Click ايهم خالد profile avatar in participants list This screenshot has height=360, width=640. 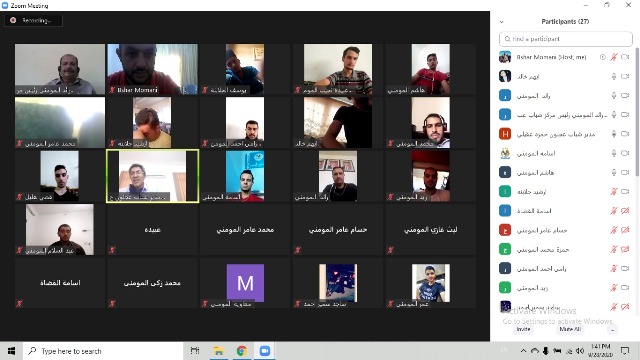click(x=505, y=76)
